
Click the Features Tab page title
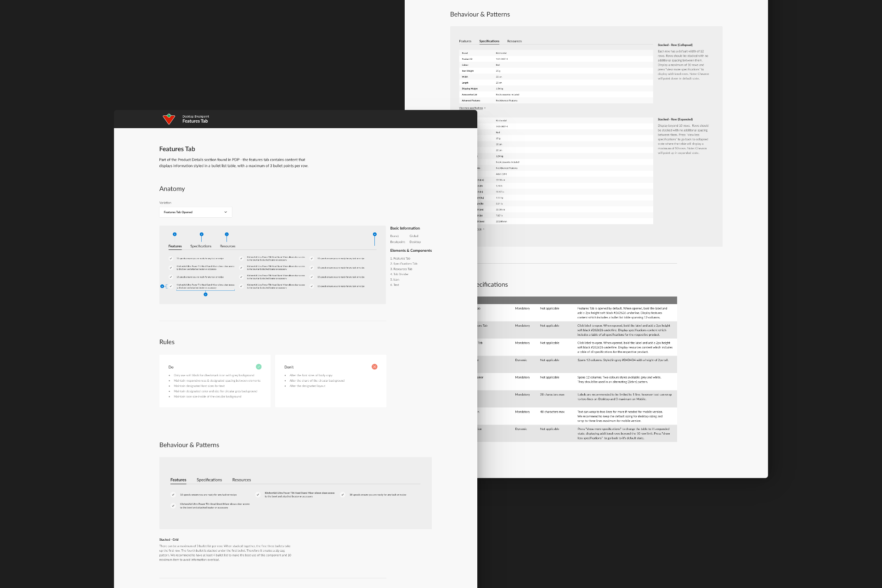point(177,149)
